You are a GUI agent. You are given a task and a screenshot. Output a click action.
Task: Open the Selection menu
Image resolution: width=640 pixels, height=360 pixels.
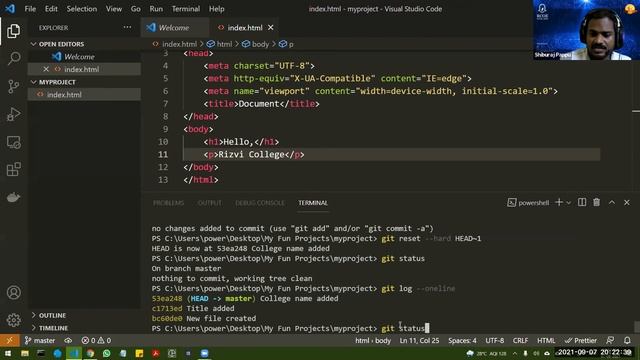click(82, 9)
